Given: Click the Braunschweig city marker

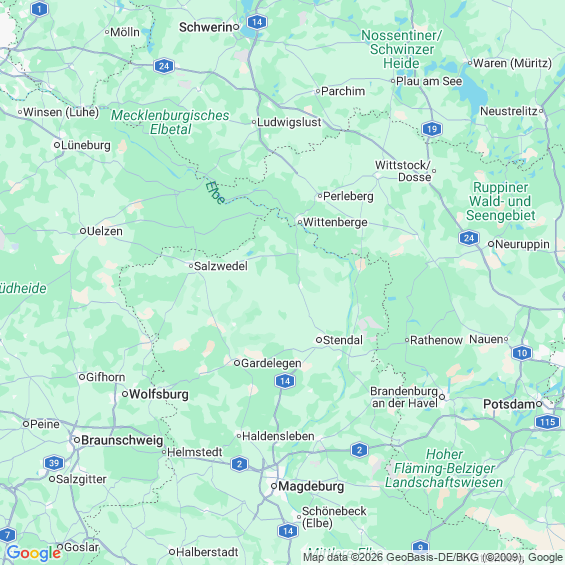Looking at the screenshot, I should (77, 440).
